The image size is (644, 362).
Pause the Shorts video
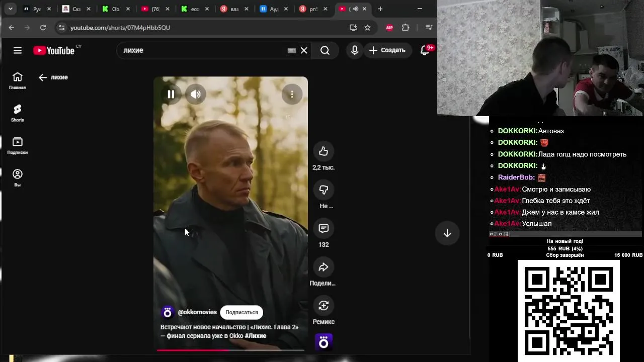coord(171,94)
